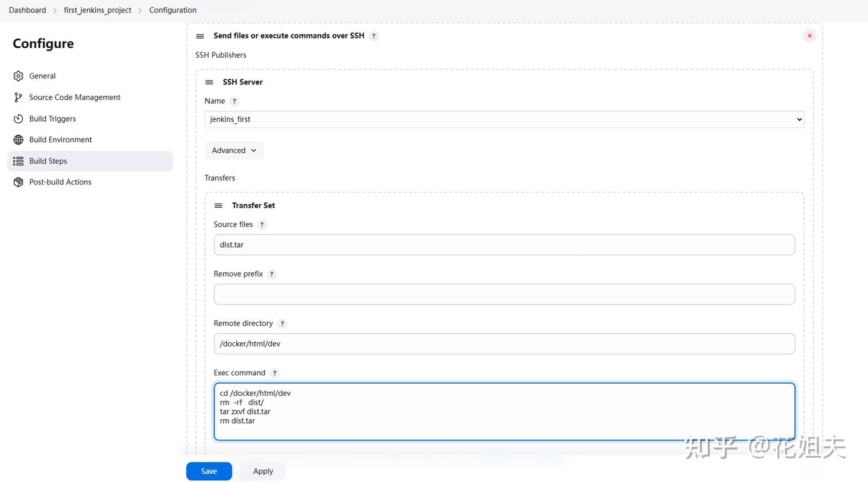Show help for Remote directory
Viewport: 868px width, 482px height.
[282, 323]
